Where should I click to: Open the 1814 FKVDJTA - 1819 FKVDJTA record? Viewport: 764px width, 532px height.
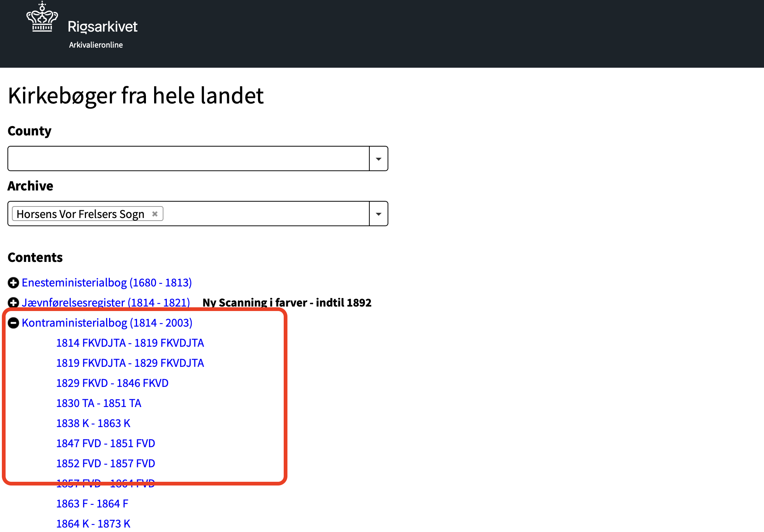coord(130,343)
